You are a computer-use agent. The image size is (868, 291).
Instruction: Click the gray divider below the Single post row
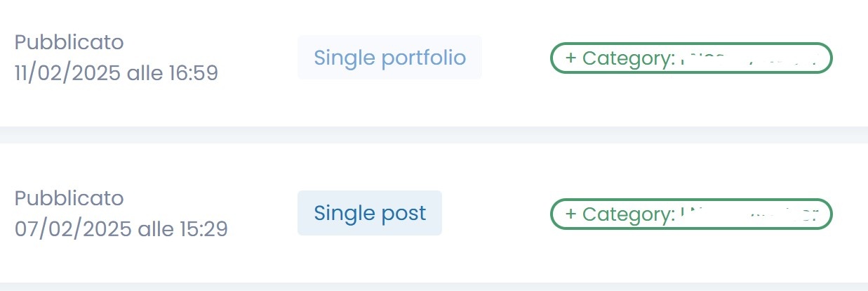point(434,287)
